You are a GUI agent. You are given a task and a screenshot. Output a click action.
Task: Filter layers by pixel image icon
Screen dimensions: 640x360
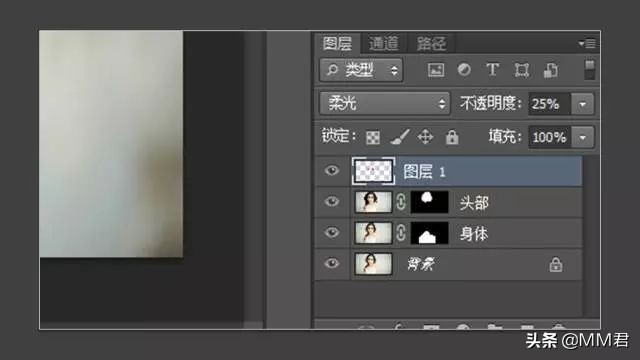436,70
